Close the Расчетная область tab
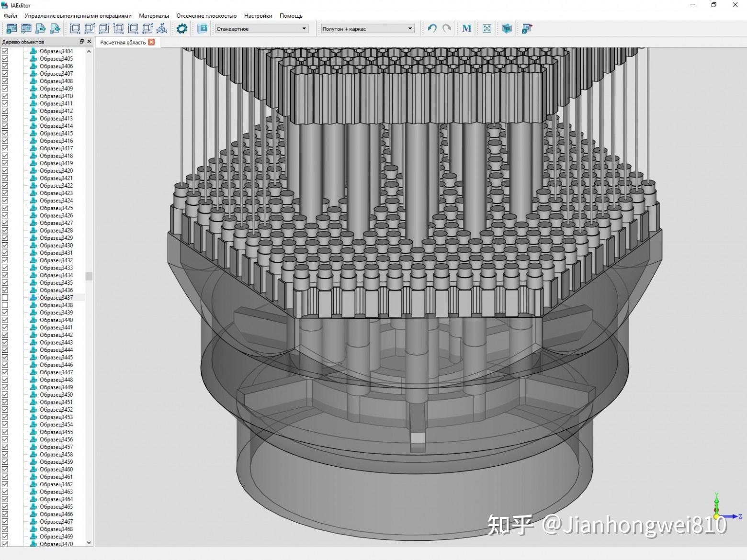The image size is (747, 560). (151, 42)
